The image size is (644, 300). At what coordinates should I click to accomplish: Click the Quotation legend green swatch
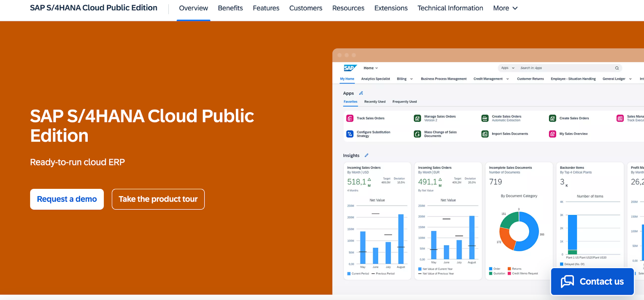pyautogui.click(x=491, y=273)
